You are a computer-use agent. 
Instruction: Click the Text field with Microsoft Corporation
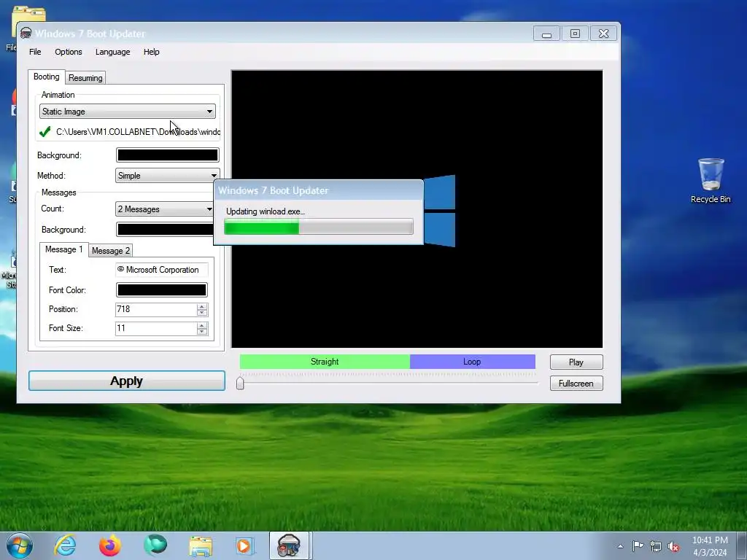(162, 270)
